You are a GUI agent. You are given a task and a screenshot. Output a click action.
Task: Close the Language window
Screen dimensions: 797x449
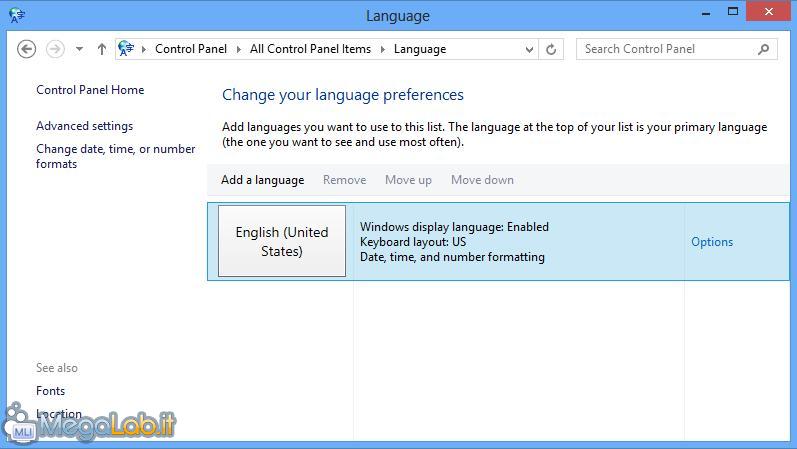click(x=769, y=11)
